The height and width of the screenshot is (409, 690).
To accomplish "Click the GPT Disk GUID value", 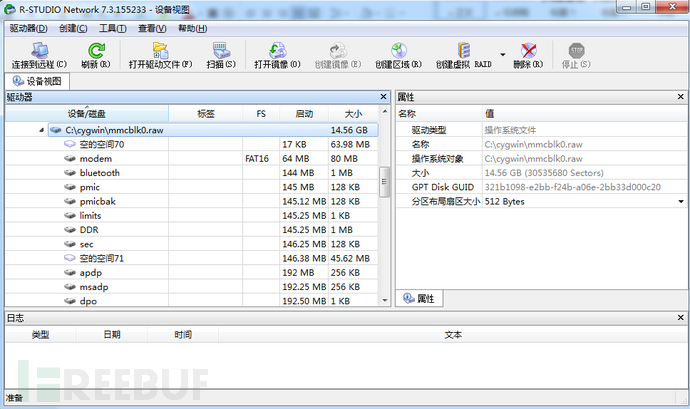I will [x=573, y=187].
